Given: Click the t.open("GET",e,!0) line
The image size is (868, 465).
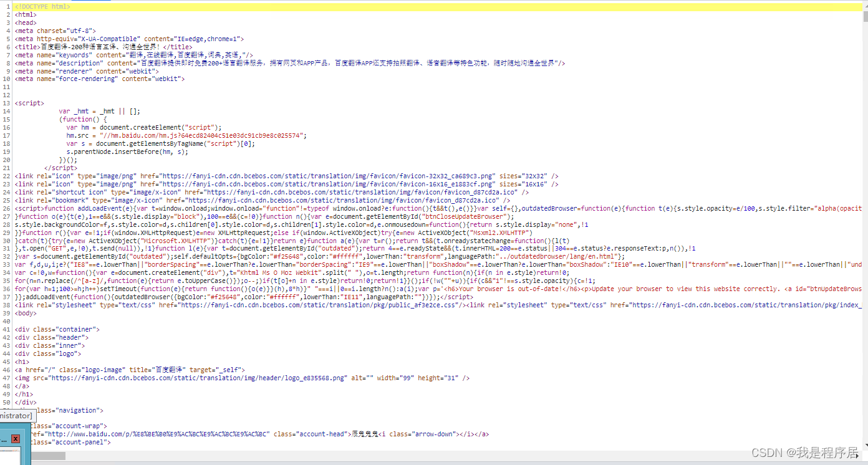Looking at the screenshot, I should (355, 249).
